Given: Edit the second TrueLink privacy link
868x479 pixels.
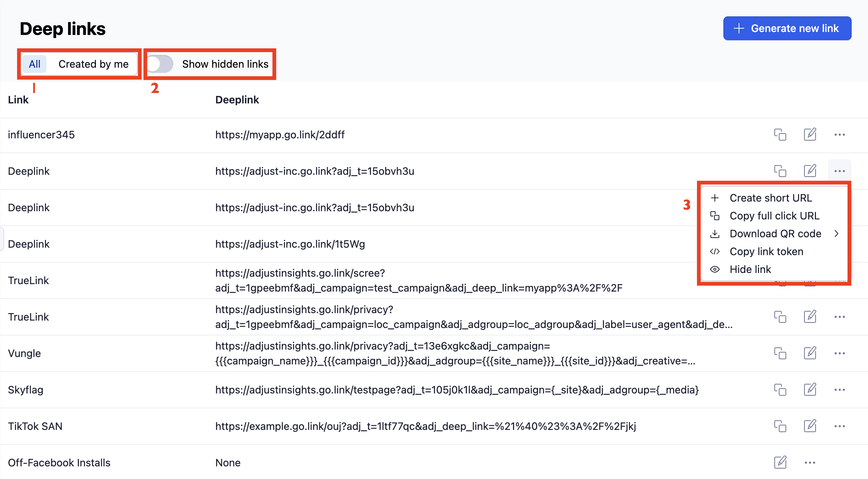Looking at the screenshot, I should [x=810, y=317].
